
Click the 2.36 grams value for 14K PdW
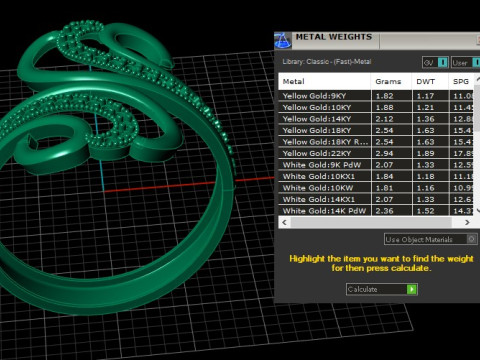[384, 211]
